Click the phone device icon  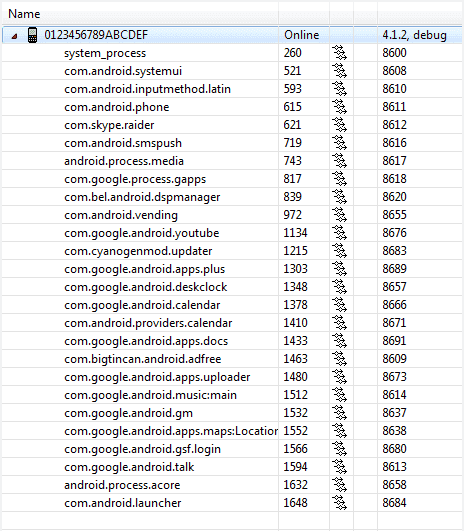click(x=32, y=35)
